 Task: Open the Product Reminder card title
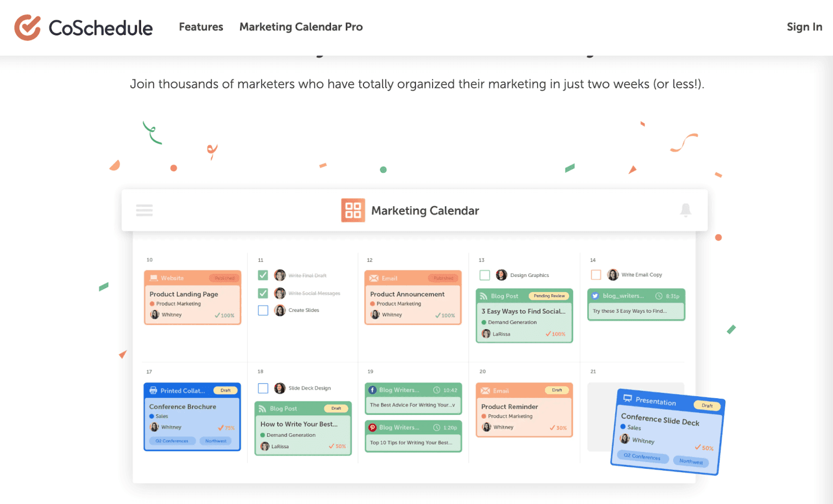(x=510, y=407)
